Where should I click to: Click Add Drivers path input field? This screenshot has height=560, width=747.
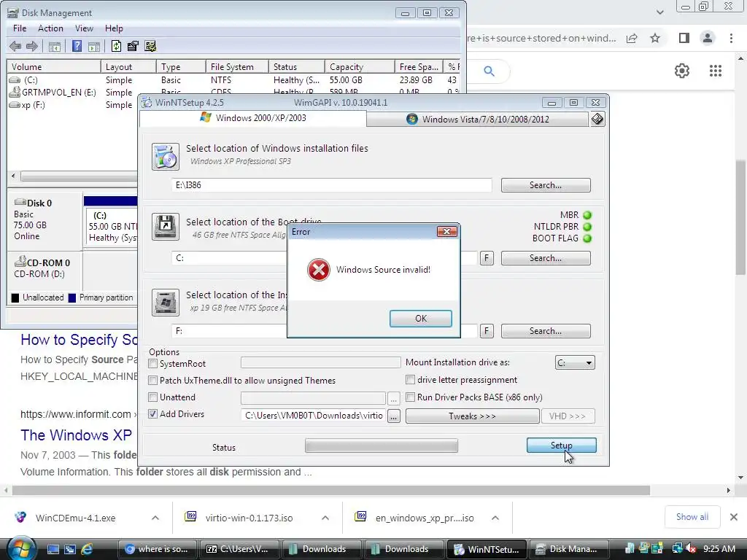tap(314, 416)
